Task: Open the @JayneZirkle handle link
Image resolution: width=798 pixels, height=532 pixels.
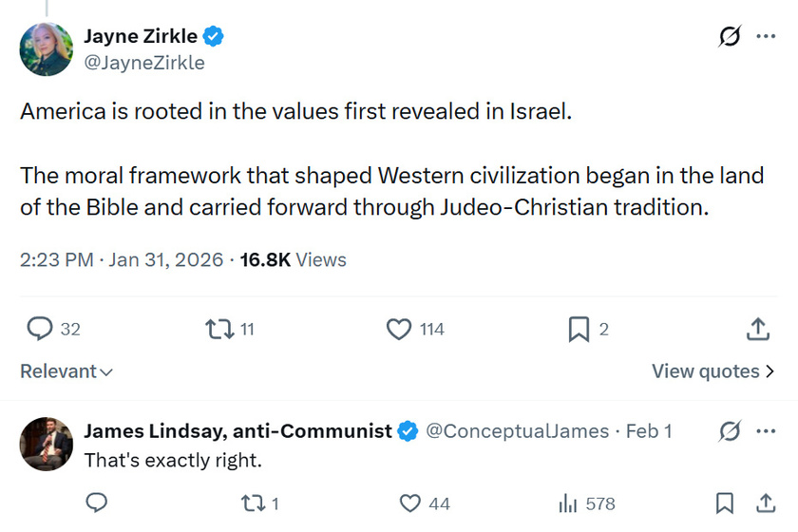Action: coord(144,63)
